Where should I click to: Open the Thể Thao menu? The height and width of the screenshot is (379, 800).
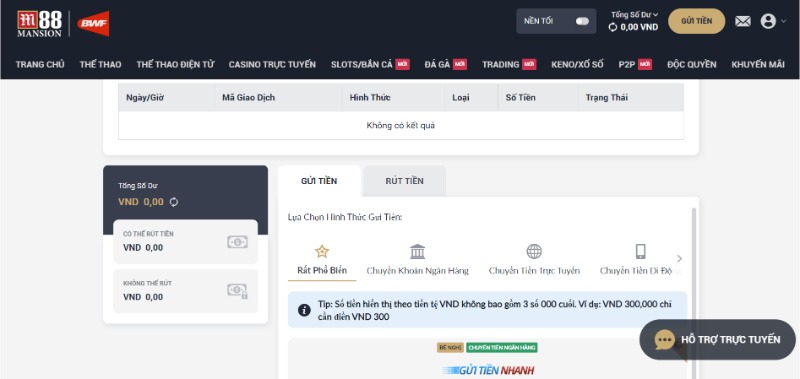[x=101, y=64]
